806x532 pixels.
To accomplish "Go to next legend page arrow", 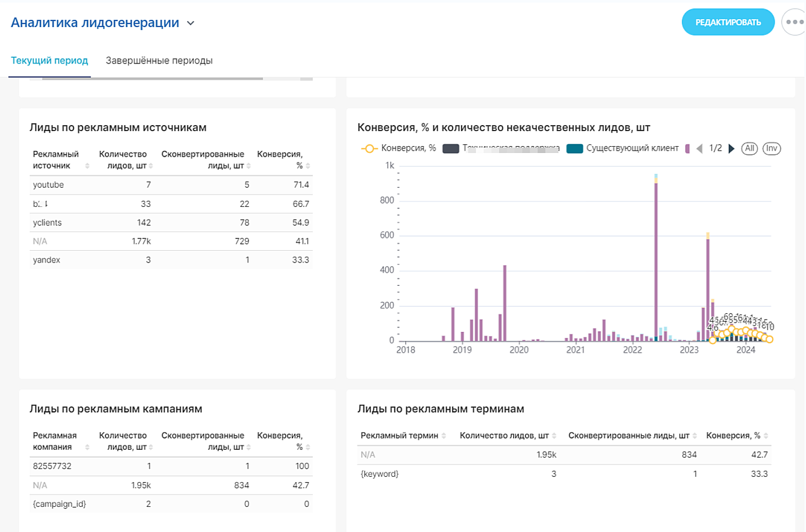I will pyautogui.click(x=732, y=148).
